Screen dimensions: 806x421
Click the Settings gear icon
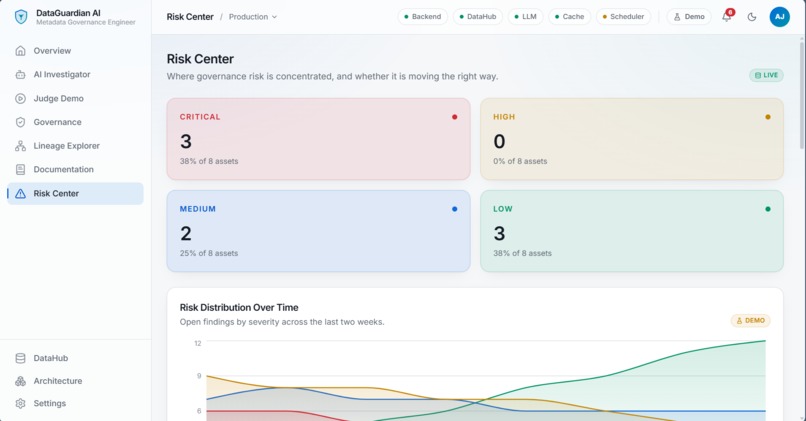[x=21, y=404]
